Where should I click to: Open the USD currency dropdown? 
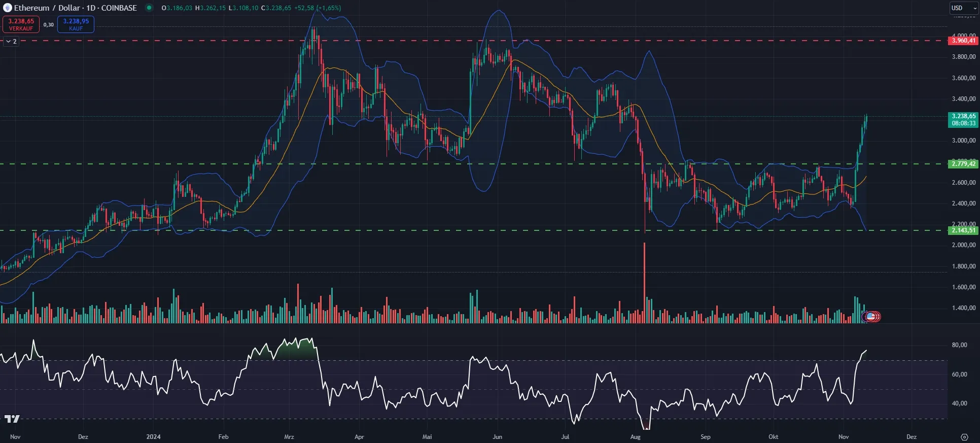point(963,8)
